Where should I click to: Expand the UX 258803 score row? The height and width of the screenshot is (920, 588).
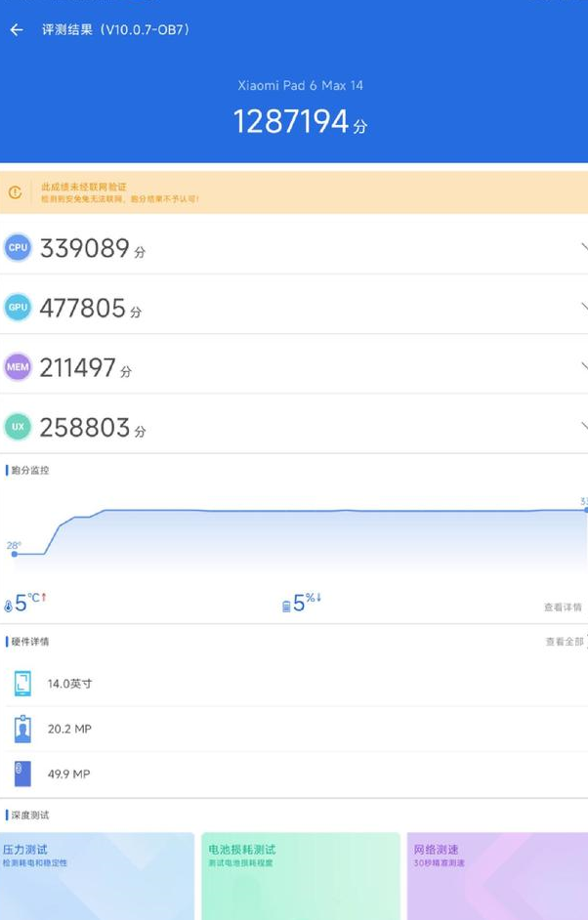click(294, 427)
